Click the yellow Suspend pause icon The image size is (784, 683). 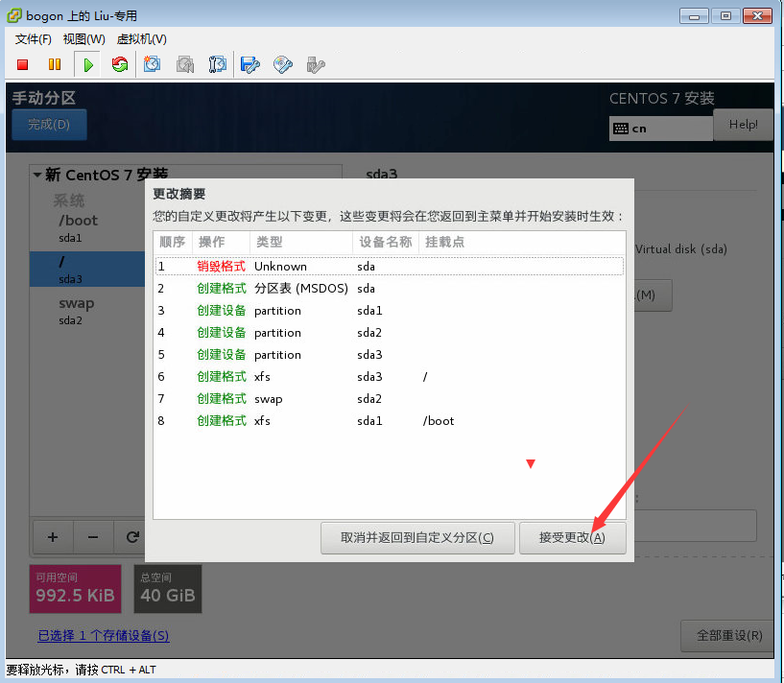coord(55,64)
